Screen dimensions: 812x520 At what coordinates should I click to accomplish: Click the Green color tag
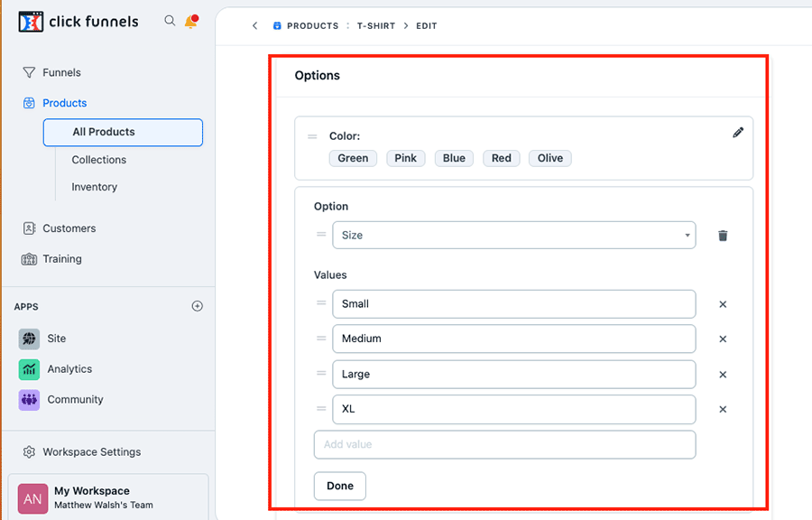pyautogui.click(x=353, y=159)
